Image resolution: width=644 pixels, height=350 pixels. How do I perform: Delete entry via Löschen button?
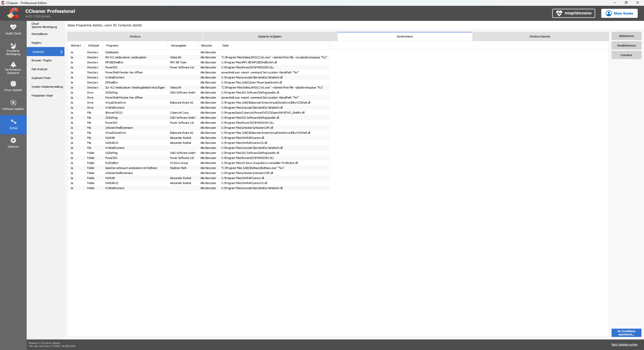626,55
